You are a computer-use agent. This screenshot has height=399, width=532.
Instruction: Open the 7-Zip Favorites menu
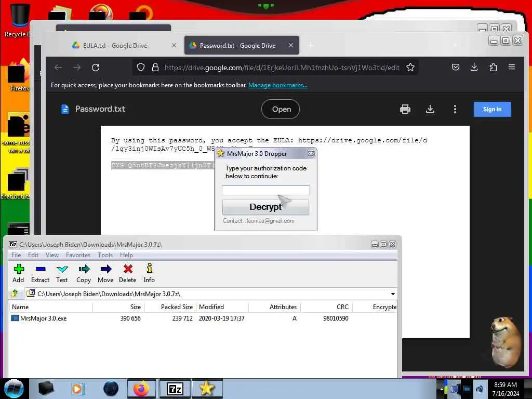[x=78, y=255]
